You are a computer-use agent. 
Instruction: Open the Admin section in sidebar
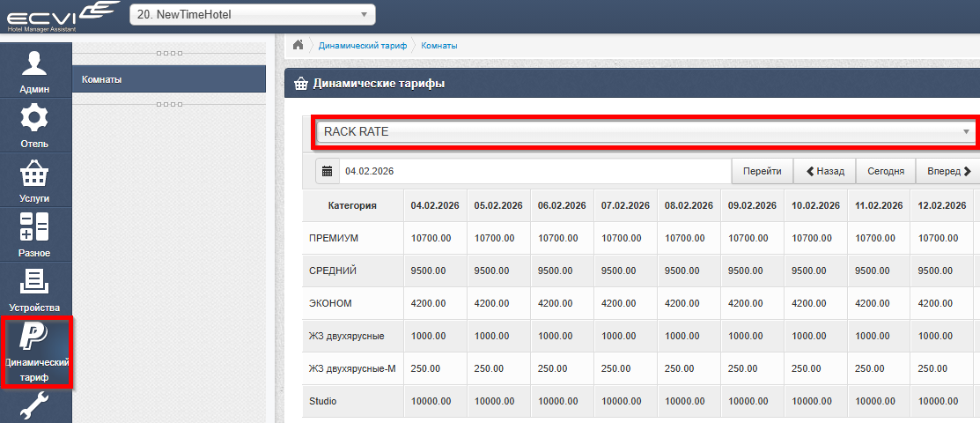tap(35, 70)
